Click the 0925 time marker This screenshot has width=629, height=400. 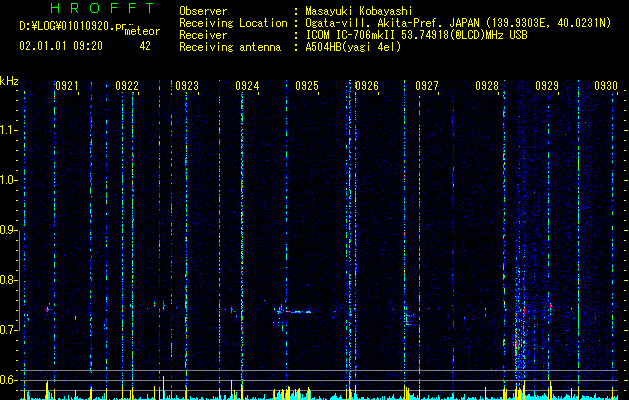coord(307,86)
